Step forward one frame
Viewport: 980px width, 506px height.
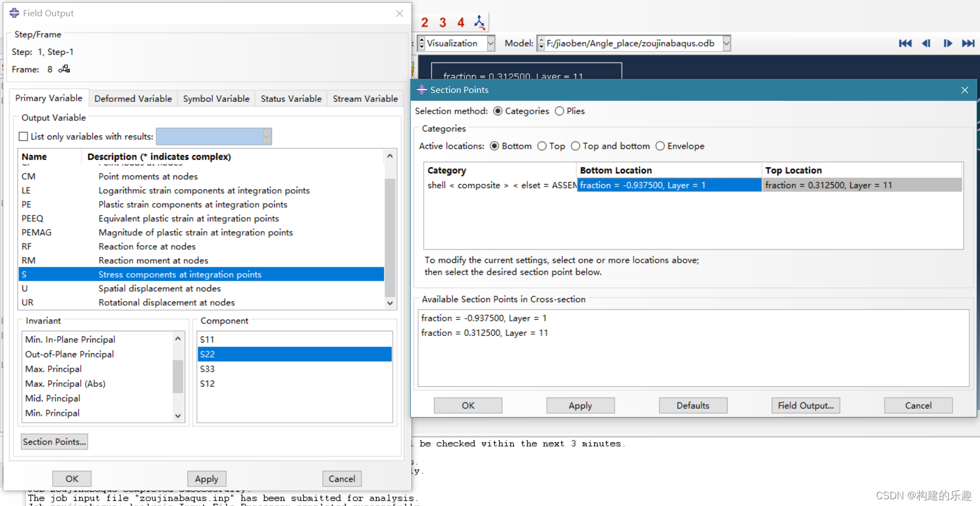(948, 43)
